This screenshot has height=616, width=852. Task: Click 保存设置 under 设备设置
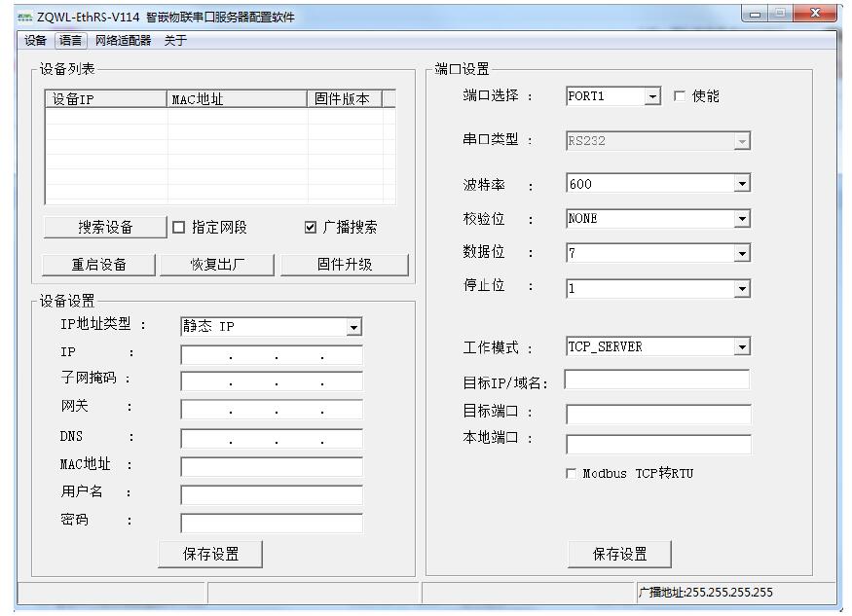point(210,554)
